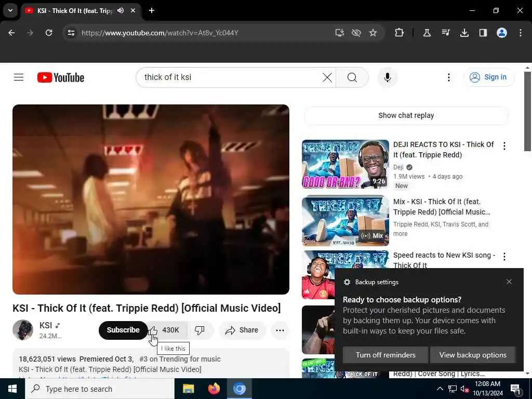Open the tab search dropdown arrow
Image resolution: width=532 pixels, height=399 pixels.
[10, 10]
